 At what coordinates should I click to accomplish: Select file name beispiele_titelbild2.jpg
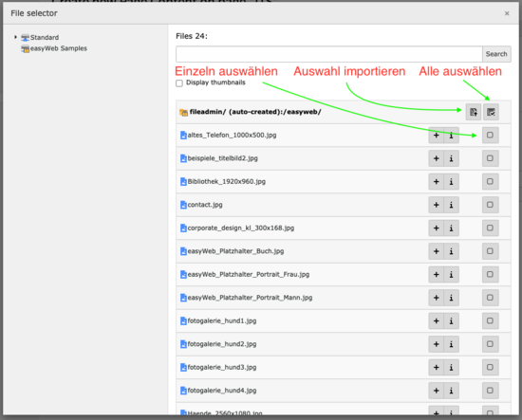(x=222, y=158)
